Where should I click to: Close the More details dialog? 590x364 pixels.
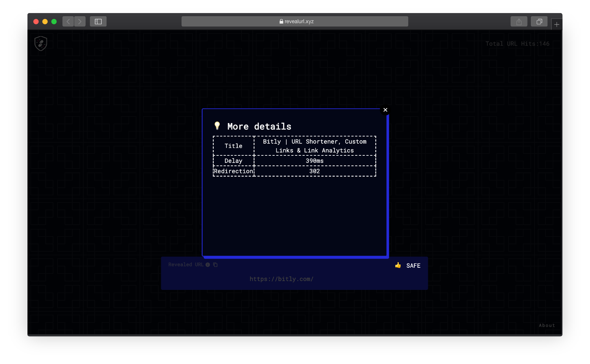(x=385, y=110)
